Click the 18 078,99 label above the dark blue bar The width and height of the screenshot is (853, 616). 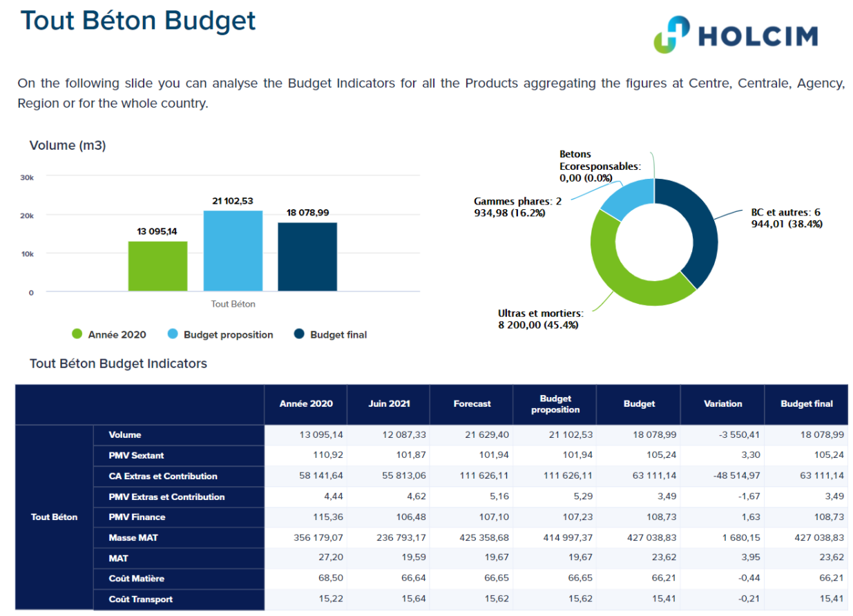pos(307,213)
